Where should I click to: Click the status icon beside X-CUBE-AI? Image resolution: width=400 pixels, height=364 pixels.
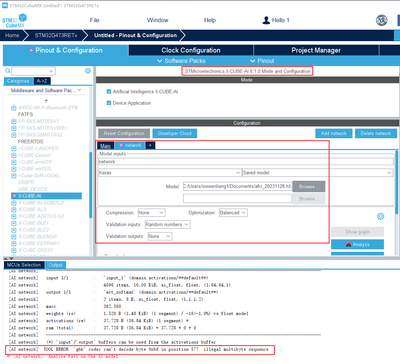tap(14, 196)
